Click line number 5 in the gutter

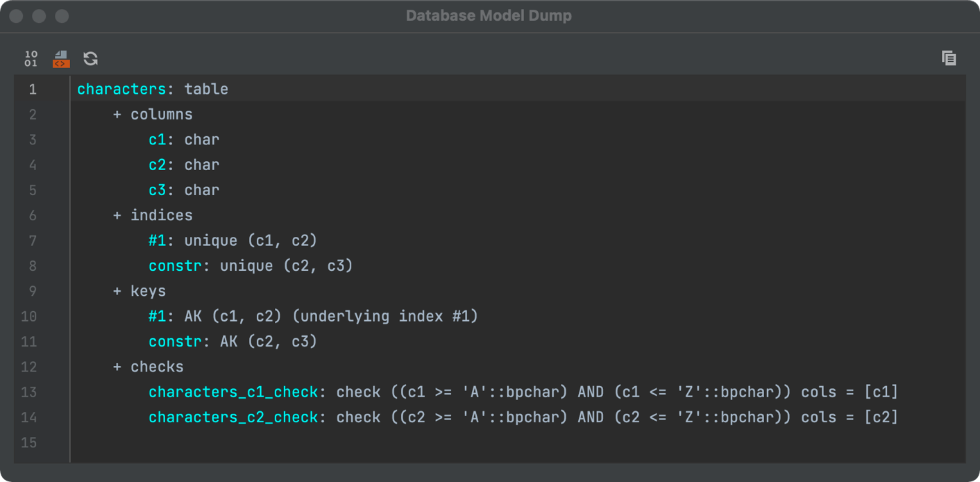[32, 190]
